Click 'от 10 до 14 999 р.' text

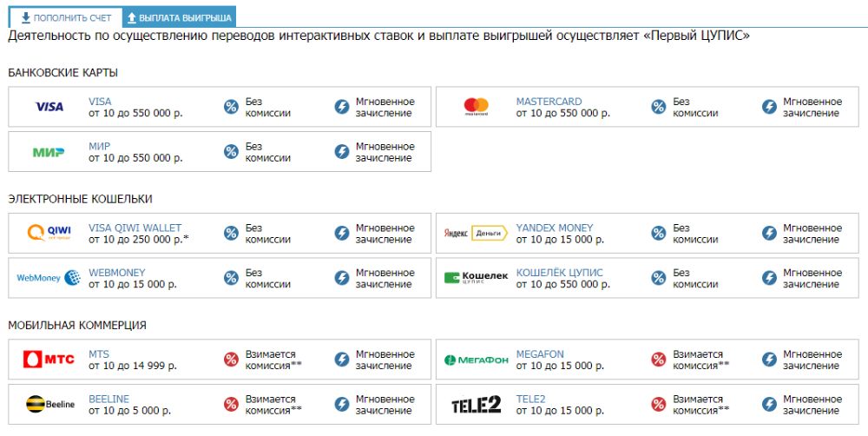coord(133,367)
